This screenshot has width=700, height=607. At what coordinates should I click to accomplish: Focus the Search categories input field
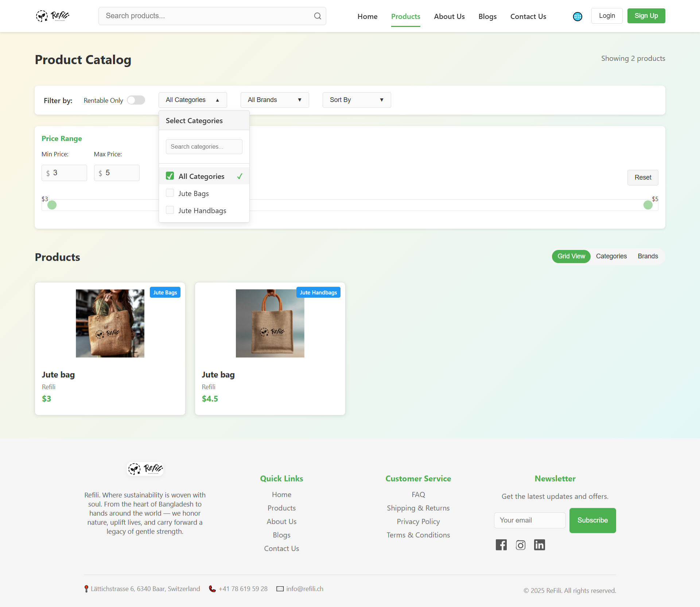click(204, 146)
